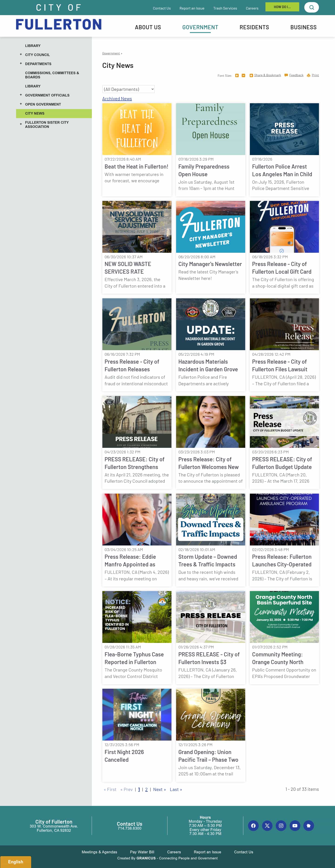
Task: Decrease font size with minus icon
Action: [x=243, y=76]
